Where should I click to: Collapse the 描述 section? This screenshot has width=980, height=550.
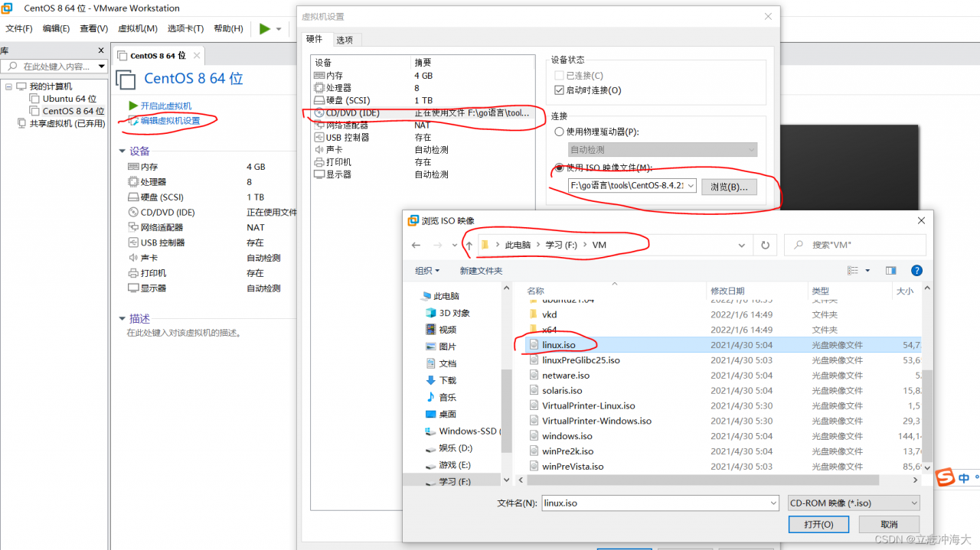[122, 319]
